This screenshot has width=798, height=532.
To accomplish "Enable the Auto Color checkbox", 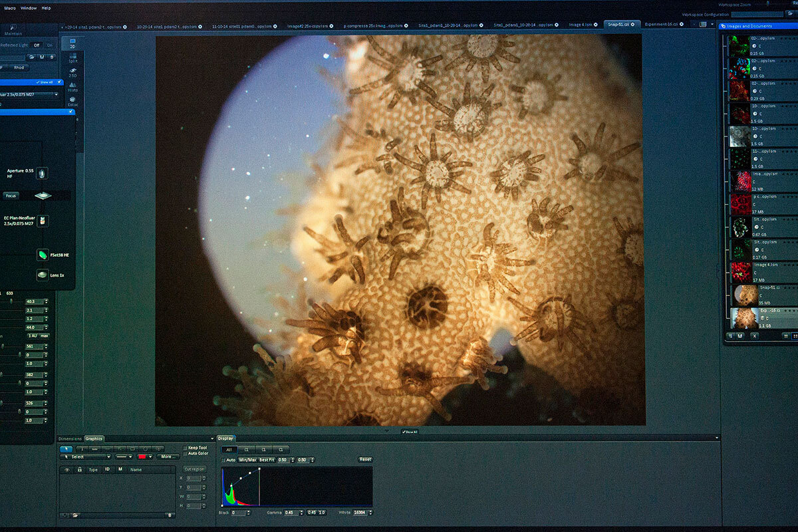I will click(186, 454).
